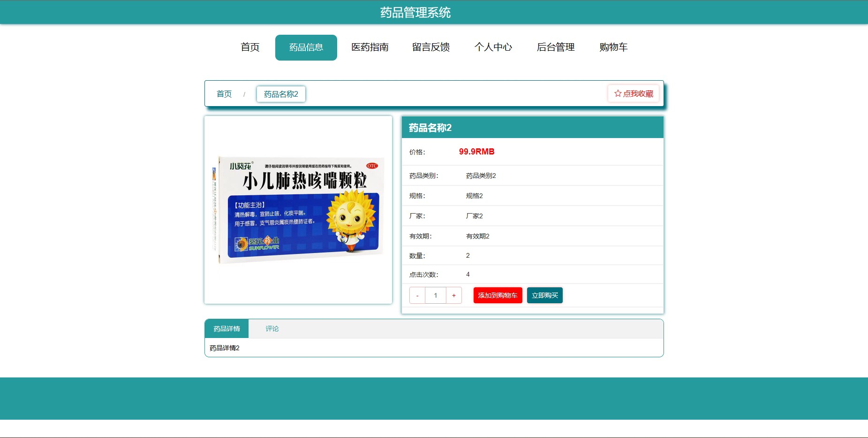This screenshot has height=438, width=868.
Task: Click the 点击次数: label
Action: [423, 275]
